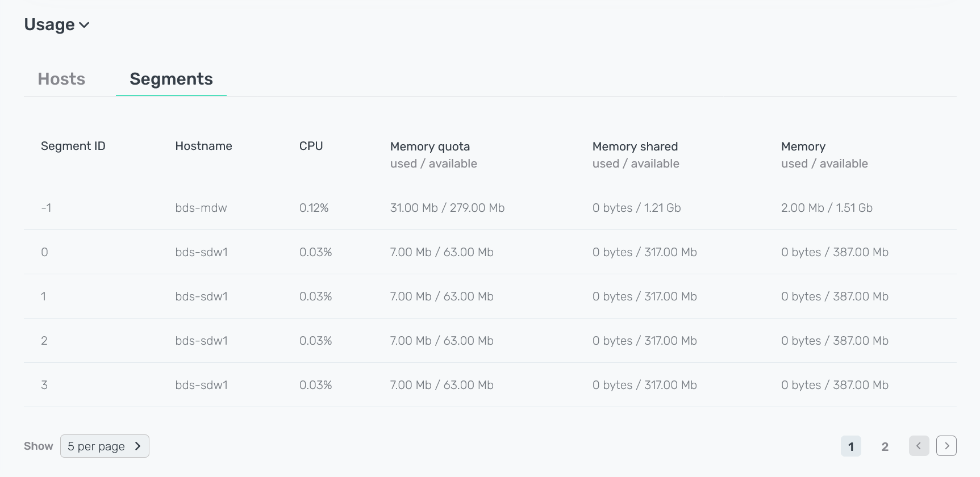The image size is (980, 477).
Task: Click the Memory shared column header
Action: tap(635, 146)
